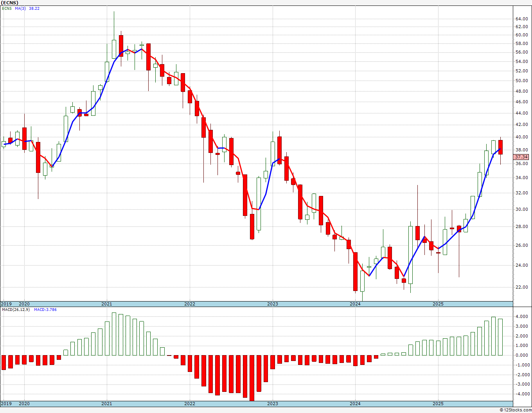Viewport: 532px width, 413px height.
Task: Click 2023 on the price chart time axis
Action: pos(273,304)
